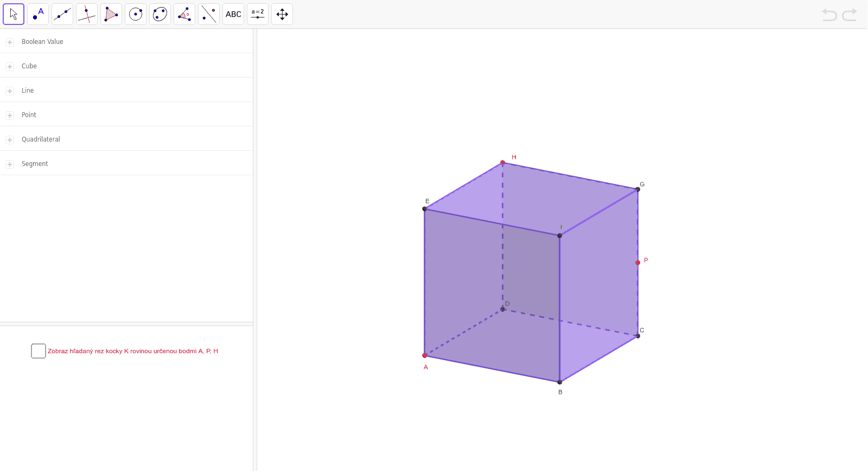Click the 'Segment' text in the algebra list
The width and height of the screenshot is (868, 472).
pyautogui.click(x=35, y=164)
